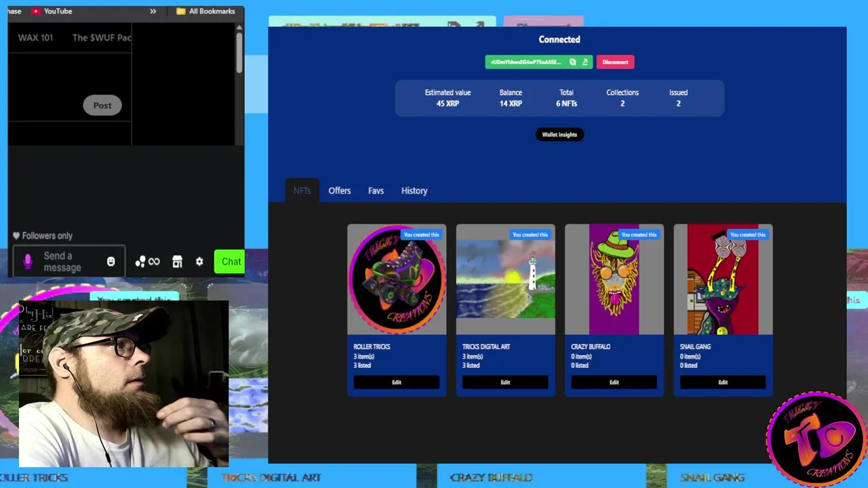Copy the wallet address using the copy icon
The height and width of the screenshot is (488, 868).
[572, 62]
